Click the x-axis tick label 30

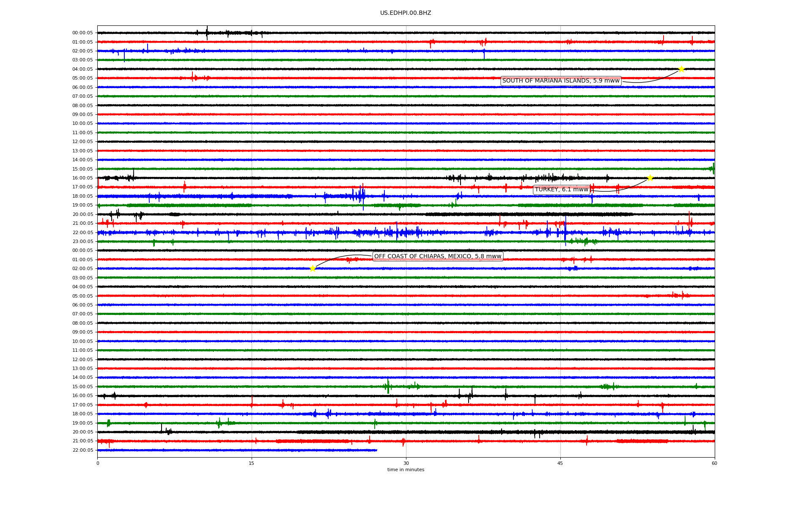[406, 463]
